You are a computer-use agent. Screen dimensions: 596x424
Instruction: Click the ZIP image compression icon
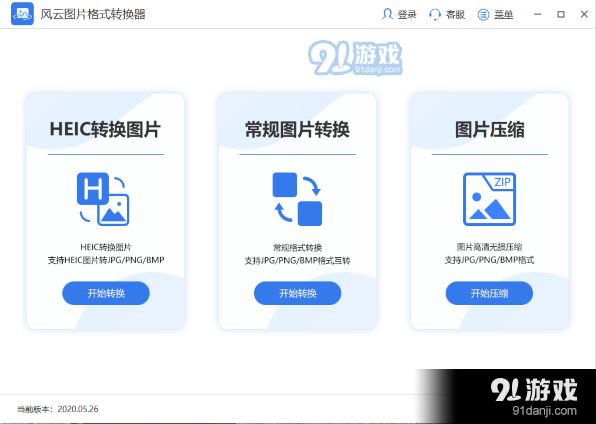[489, 199]
